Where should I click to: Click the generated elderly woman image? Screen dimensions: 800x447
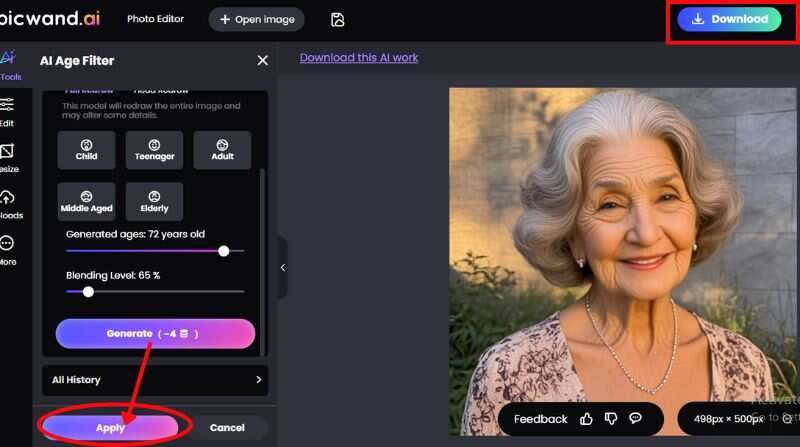622,261
